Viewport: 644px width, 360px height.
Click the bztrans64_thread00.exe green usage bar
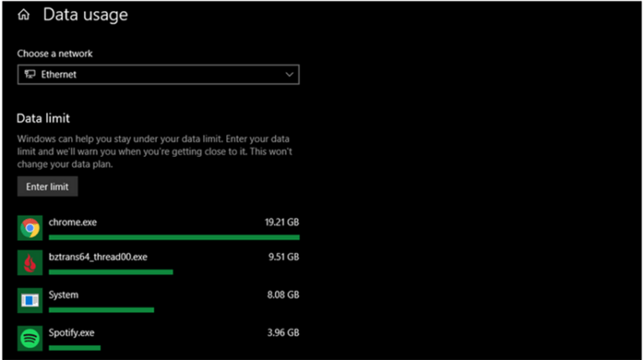pyautogui.click(x=111, y=272)
